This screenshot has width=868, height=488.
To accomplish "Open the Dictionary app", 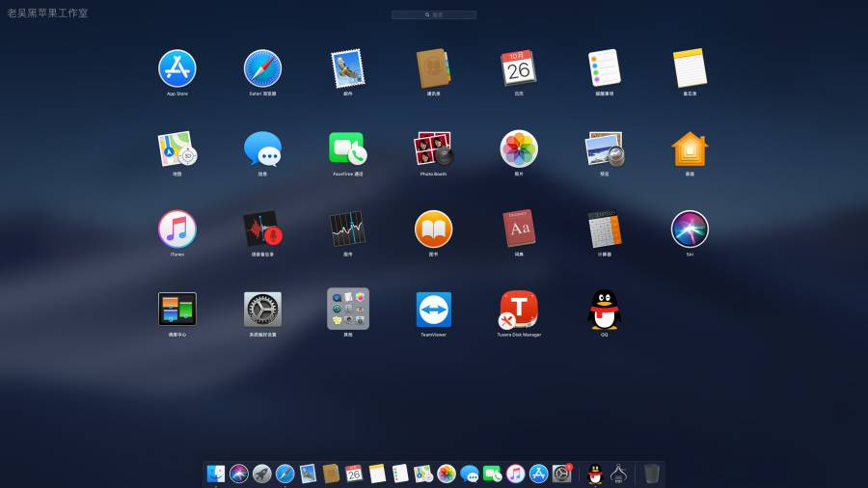I will coord(519,228).
